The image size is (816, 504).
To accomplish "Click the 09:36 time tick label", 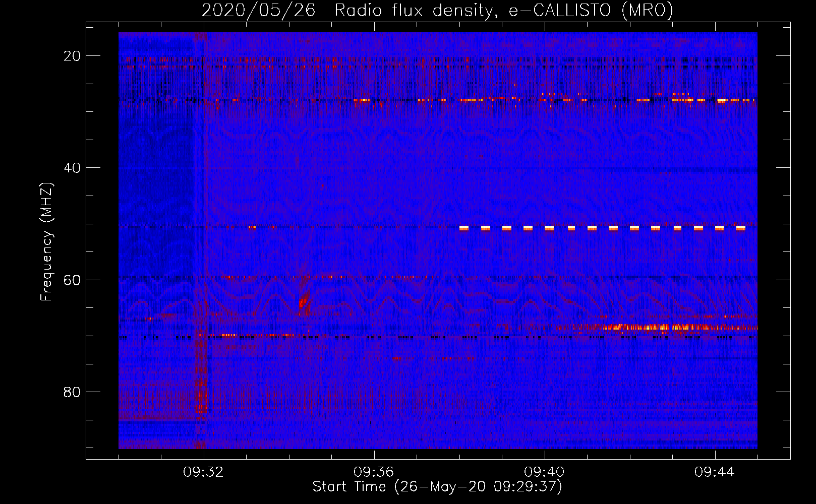I will coord(374,472).
